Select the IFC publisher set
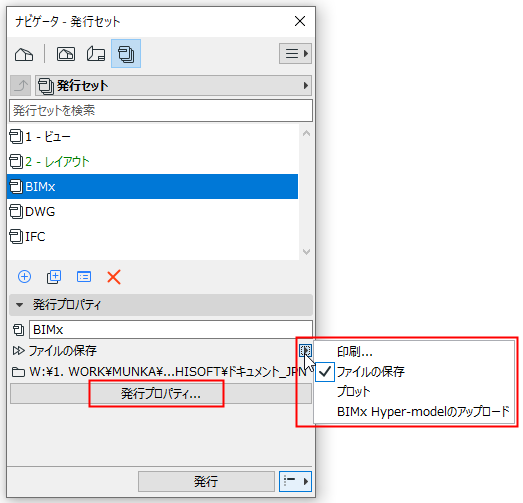523x503 pixels. click(152, 236)
